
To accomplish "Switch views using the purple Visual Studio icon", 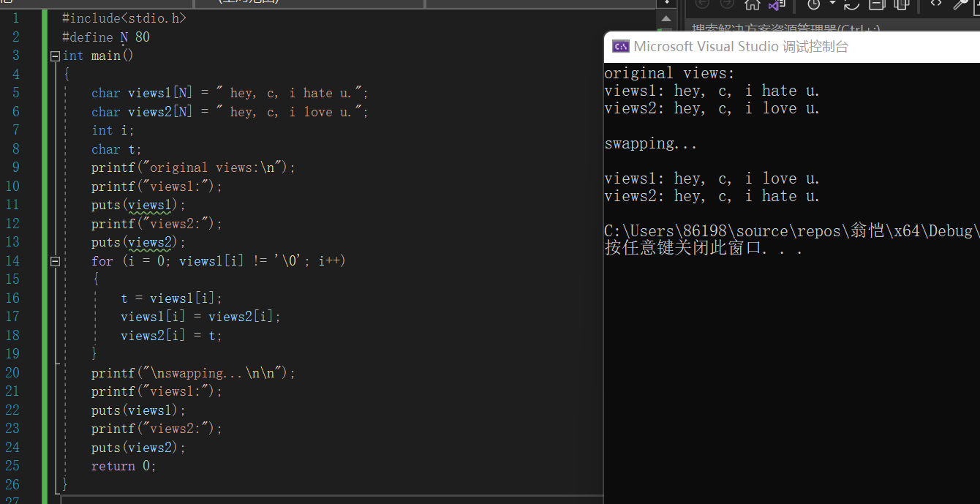I will pos(777,5).
